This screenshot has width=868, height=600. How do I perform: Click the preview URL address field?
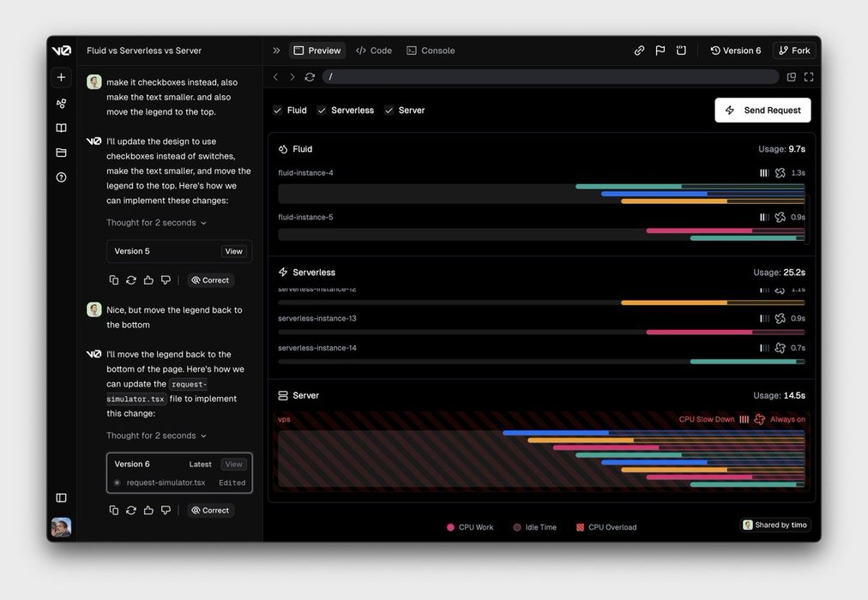click(549, 77)
